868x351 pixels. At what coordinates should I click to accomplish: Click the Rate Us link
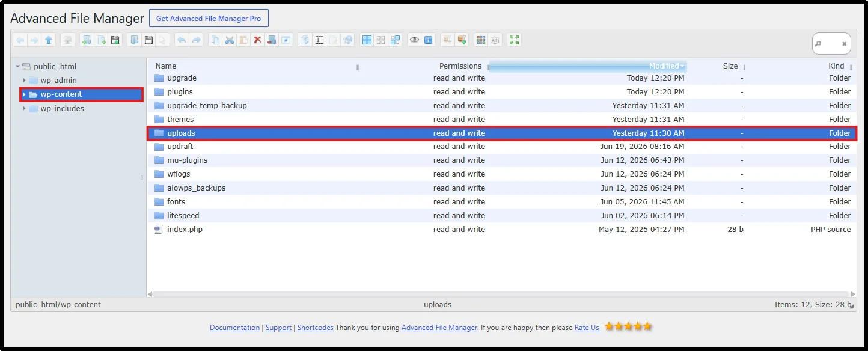pos(587,328)
